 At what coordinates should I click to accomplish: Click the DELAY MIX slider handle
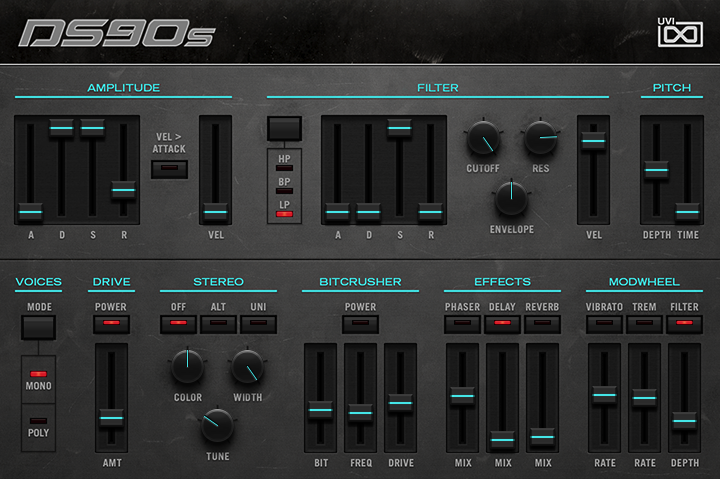[x=502, y=440]
